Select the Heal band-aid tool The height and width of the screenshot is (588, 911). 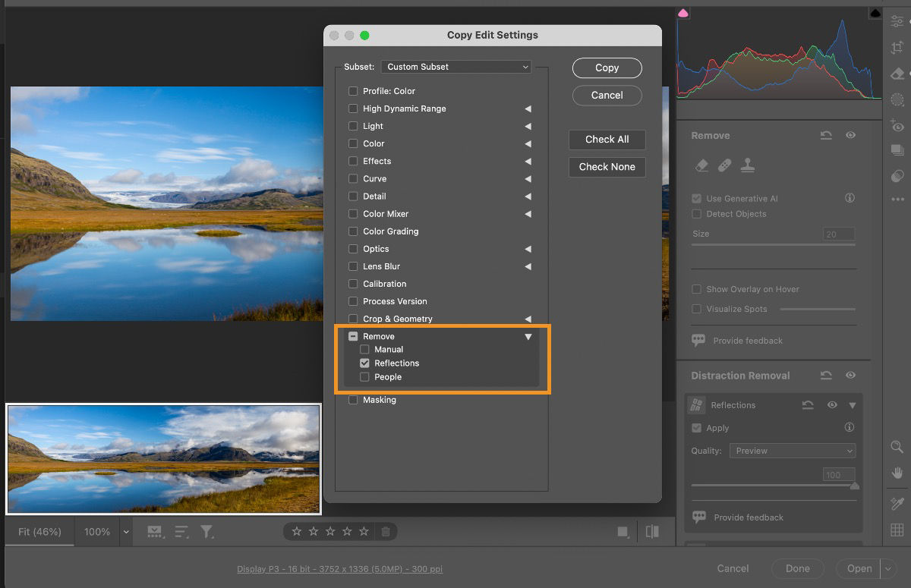pyautogui.click(x=724, y=165)
